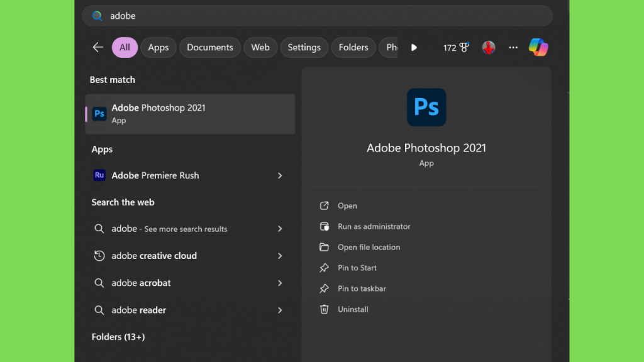Switch to the Folders filter tab
The height and width of the screenshot is (362, 644).
click(x=353, y=47)
